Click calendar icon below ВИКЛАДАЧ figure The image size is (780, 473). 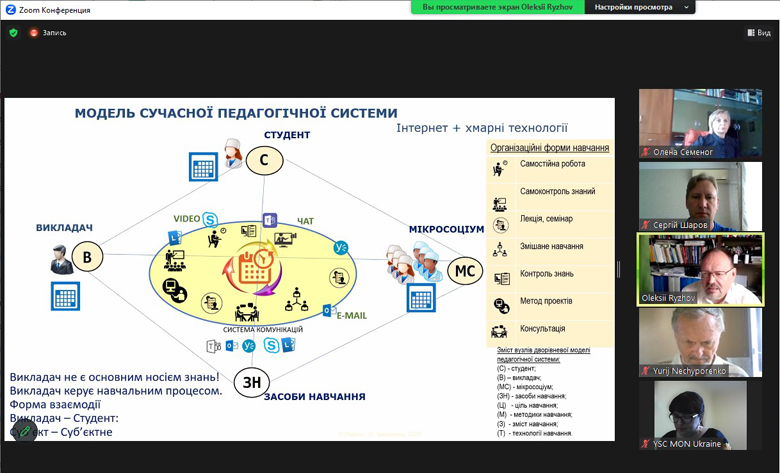click(65, 296)
